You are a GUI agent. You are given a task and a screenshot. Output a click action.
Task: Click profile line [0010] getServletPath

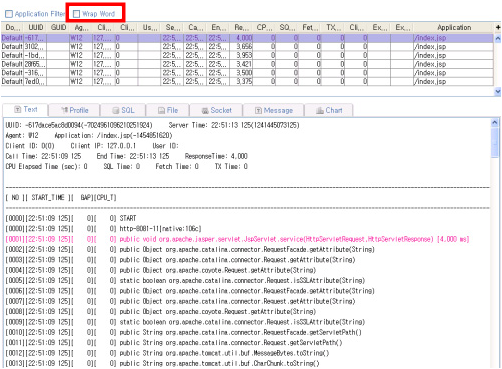[x=184, y=332]
